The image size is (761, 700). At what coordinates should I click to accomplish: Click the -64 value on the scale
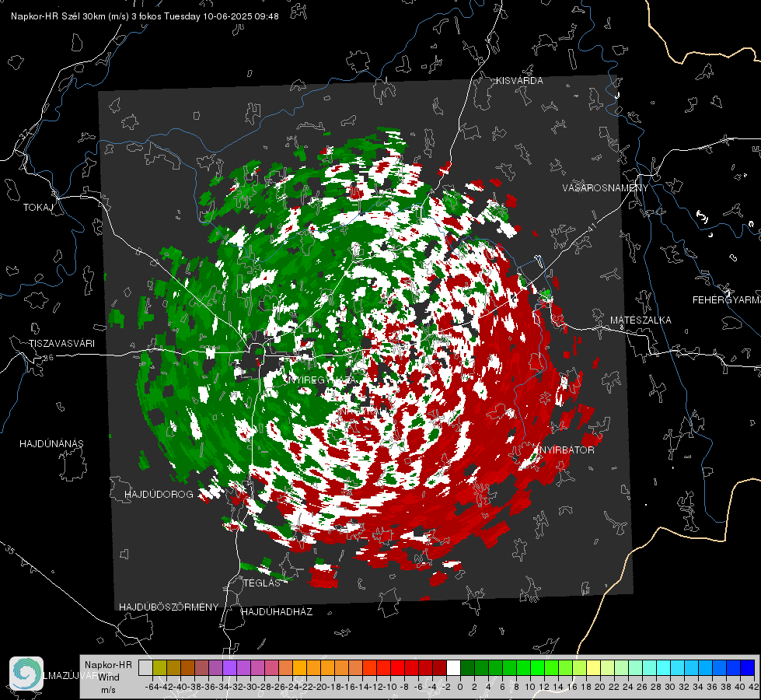click(152, 687)
